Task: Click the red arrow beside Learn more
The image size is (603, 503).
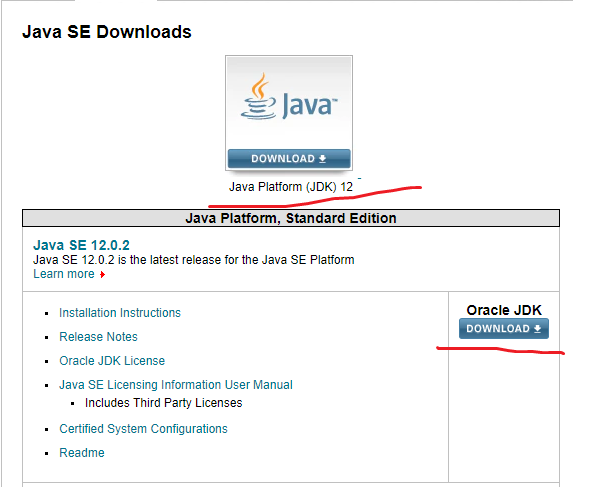Action: 102,274
